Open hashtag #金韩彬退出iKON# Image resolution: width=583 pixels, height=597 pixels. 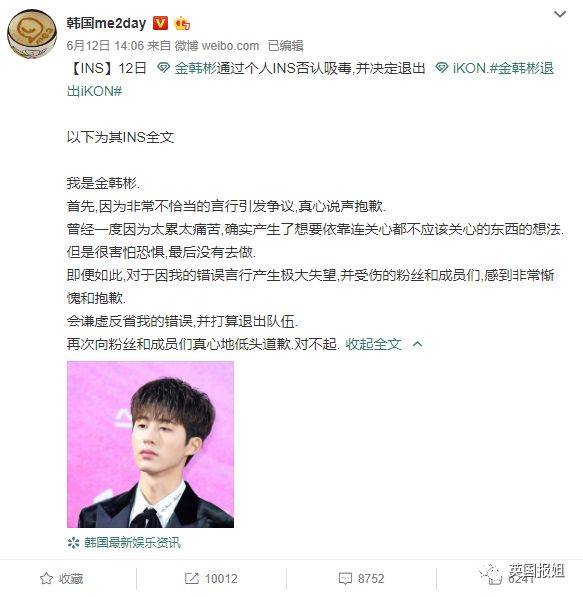[x=310, y=80]
